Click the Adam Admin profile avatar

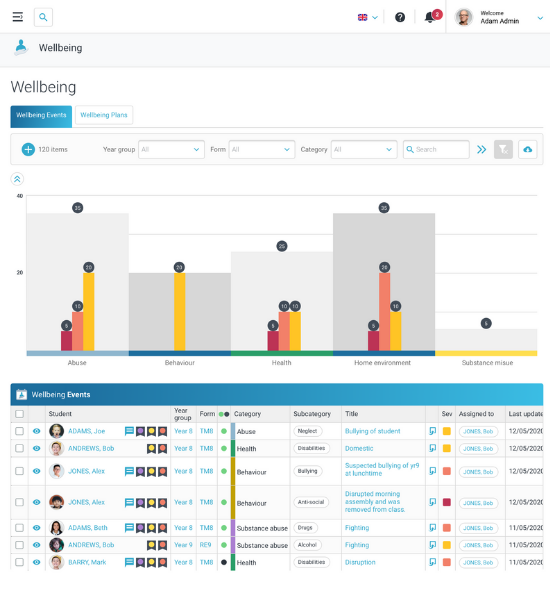464,17
